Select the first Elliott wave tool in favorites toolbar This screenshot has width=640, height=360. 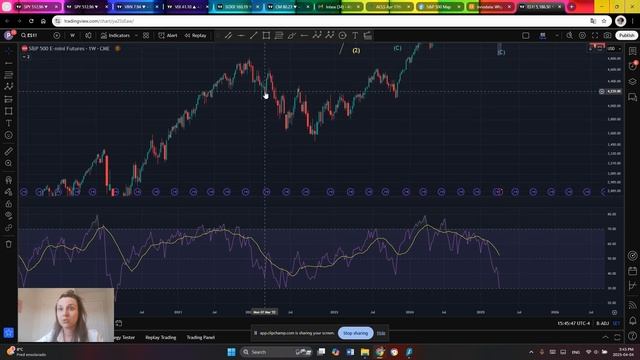(x=317, y=36)
